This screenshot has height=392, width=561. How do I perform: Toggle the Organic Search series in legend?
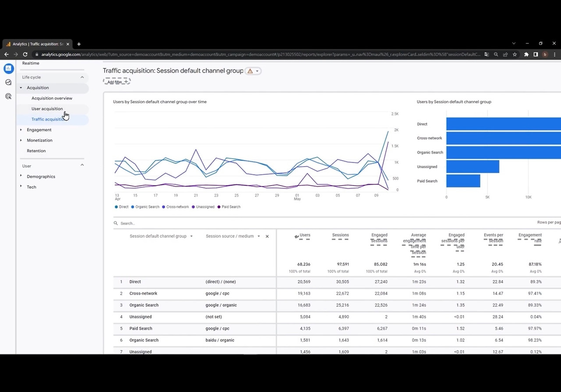pyautogui.click(x=145, y=207)
